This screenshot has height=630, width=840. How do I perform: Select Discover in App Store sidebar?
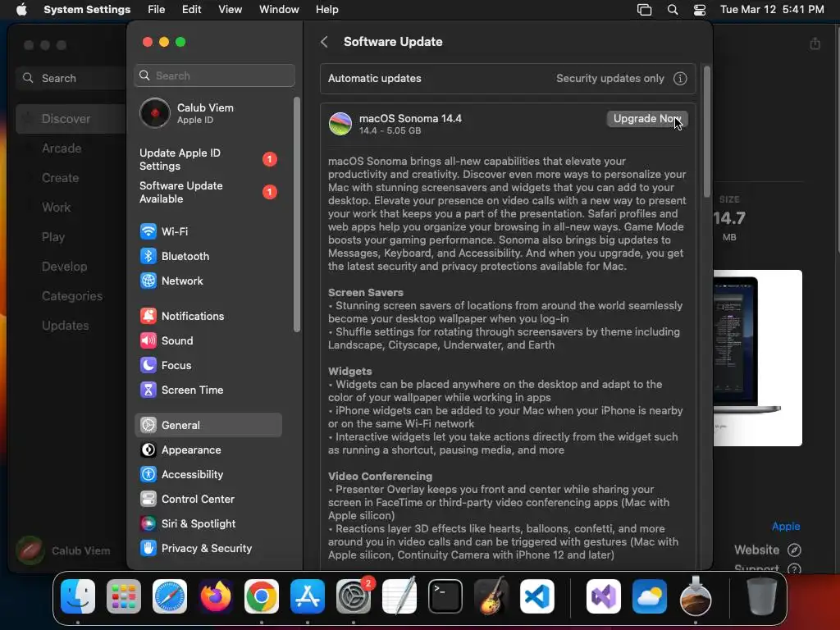click(71, 119)
